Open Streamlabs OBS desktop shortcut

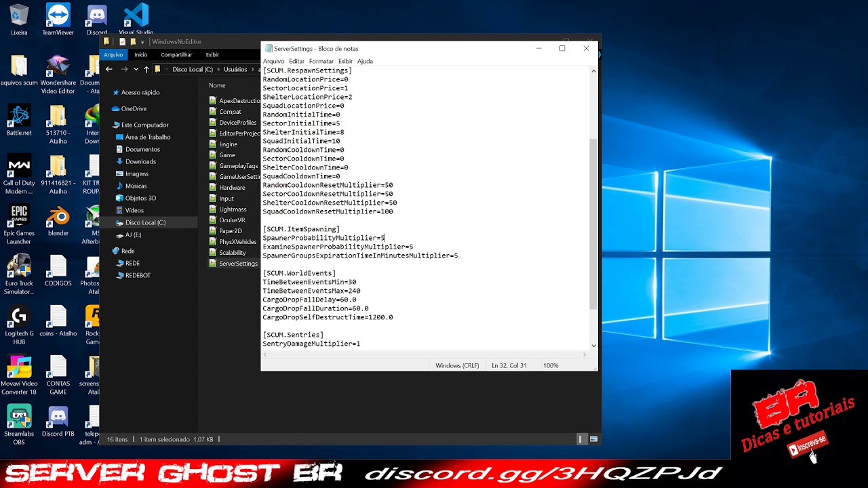(19, 426)
